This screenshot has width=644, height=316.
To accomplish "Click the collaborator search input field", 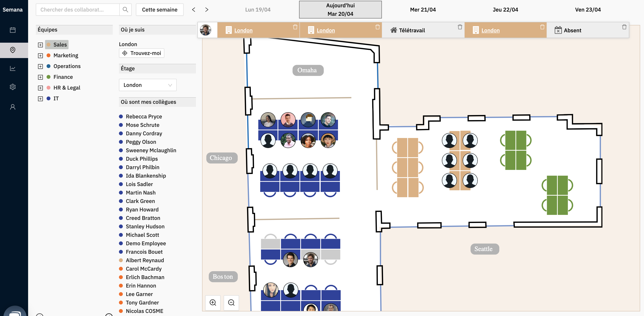I will [78, 9].
